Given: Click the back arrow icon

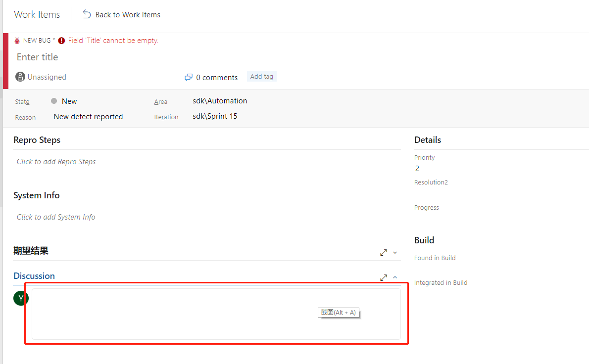Looking at the screenshot, I should [87, 14].
